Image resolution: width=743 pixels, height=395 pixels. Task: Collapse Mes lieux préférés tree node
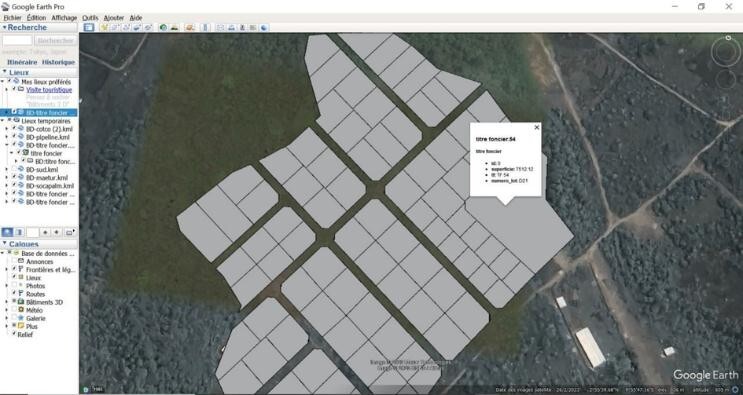coord(2,82)
